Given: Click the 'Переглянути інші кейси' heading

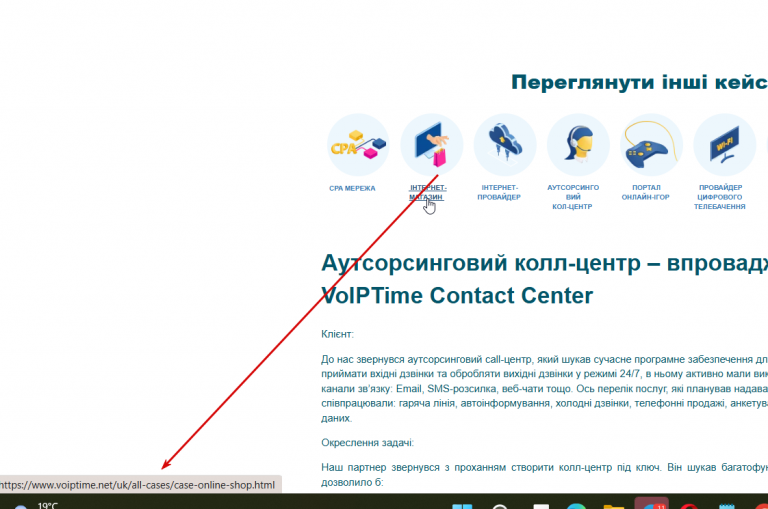Looking at the screenshot, I should coord(639,82).
